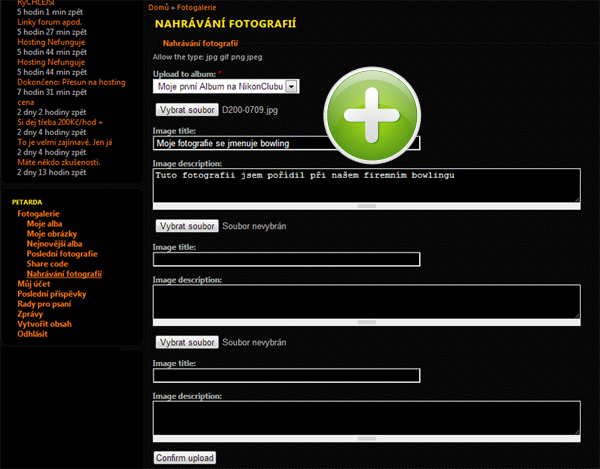Image resolution: width=600 pixels, height=469 pixels.
Task: Click the second Image title field
Action: tap(286, 260)
